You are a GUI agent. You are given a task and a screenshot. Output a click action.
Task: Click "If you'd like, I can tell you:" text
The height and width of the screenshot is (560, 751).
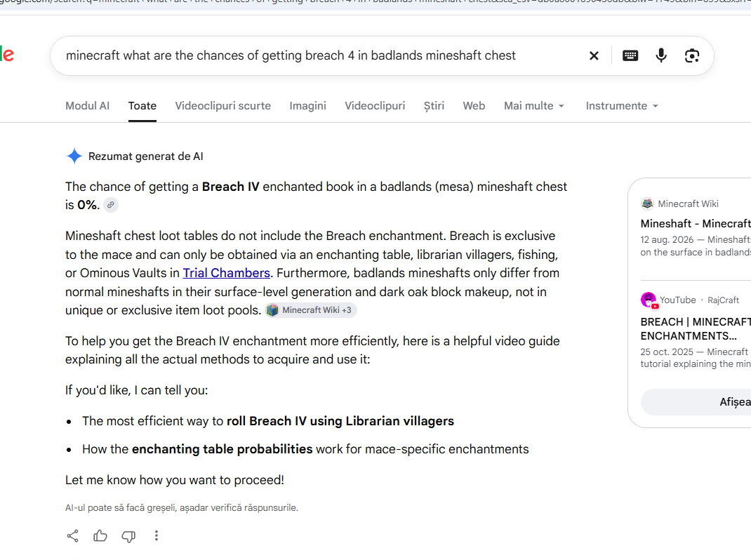[136, 390]
